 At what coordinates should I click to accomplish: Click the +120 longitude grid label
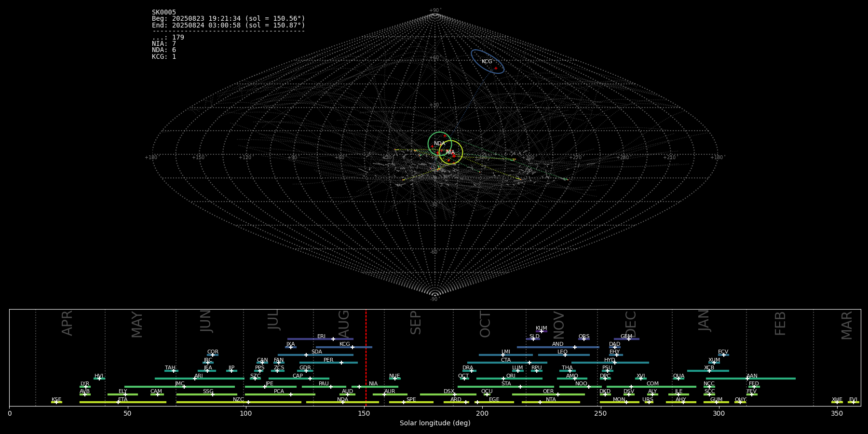coord(245,157)
